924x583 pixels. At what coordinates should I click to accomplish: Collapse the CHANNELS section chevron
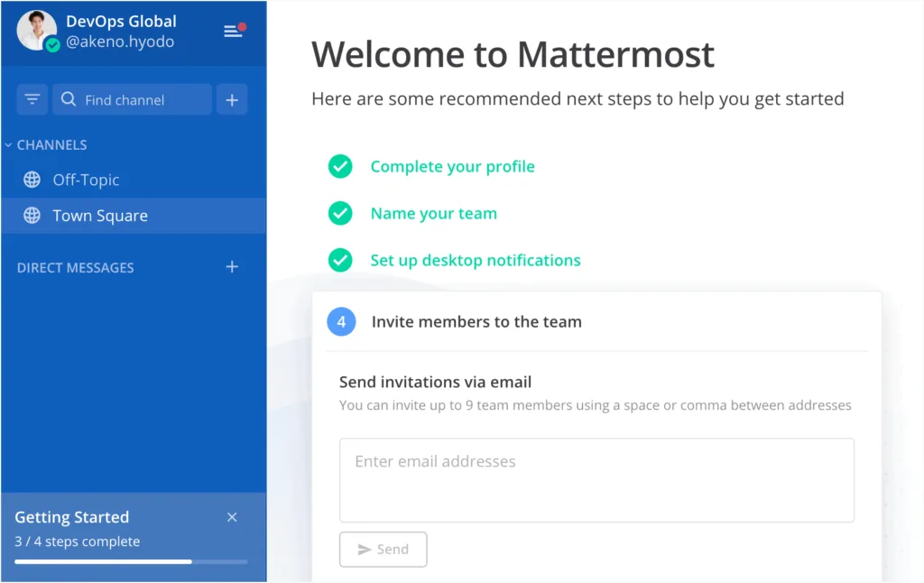coord(8,145)
